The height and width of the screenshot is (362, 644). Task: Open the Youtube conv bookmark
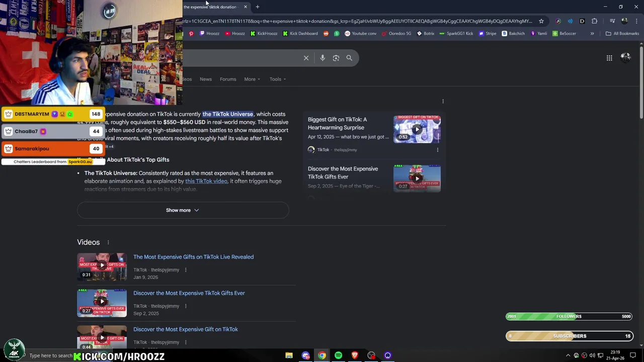tap(361, 34)
